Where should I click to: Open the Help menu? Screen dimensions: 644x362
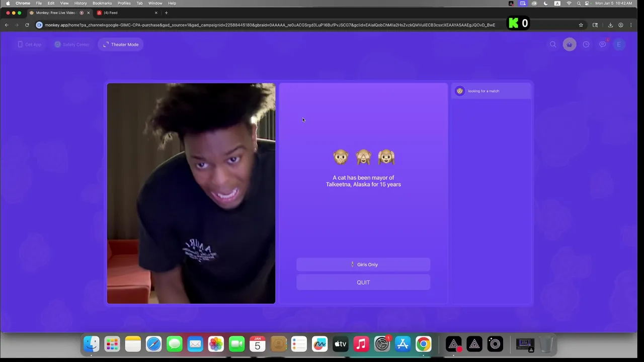[x=172, y=3]
